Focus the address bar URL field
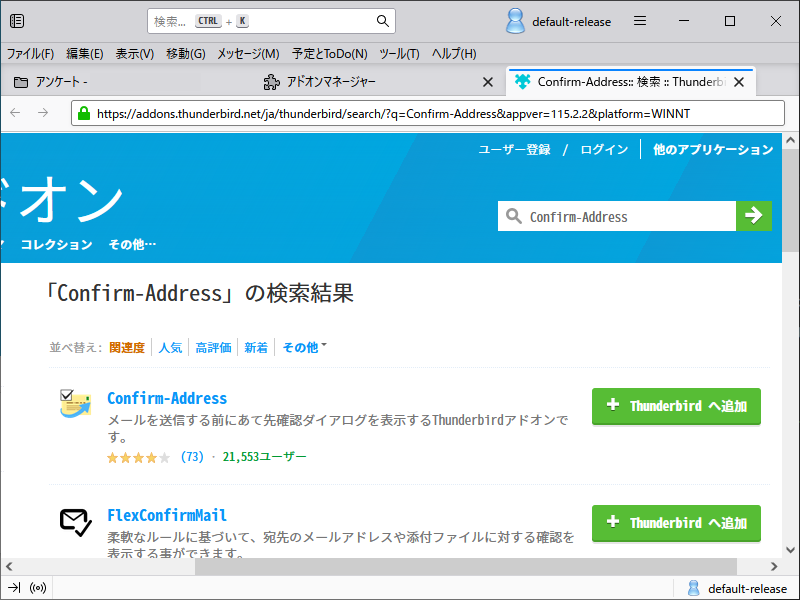The width and height of the screenshot is (800, 600). click(x=428, y=113)
